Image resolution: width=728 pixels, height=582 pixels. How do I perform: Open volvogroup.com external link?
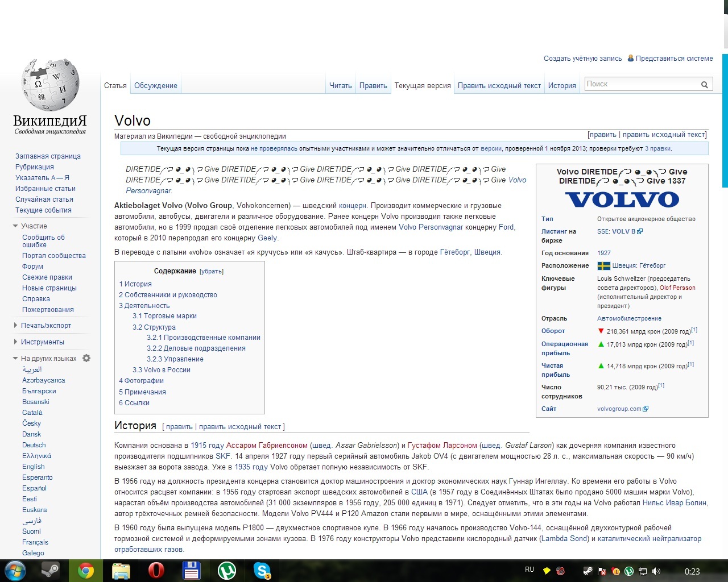622,409
